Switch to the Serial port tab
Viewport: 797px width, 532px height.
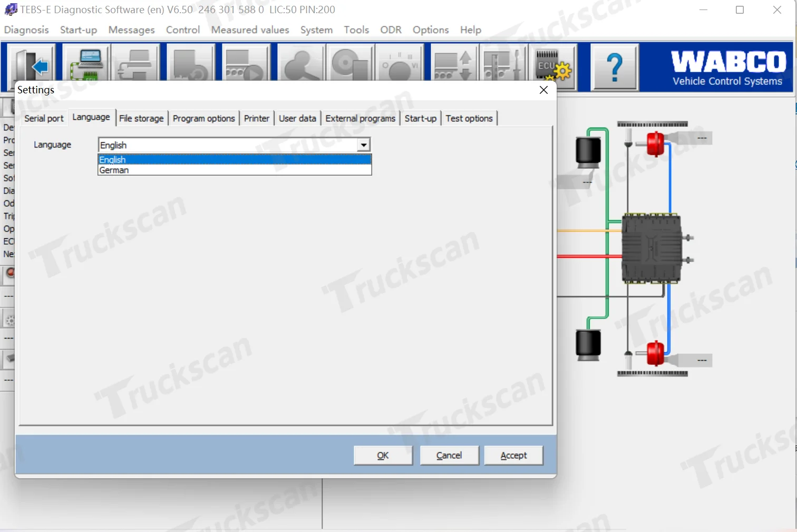44,119
